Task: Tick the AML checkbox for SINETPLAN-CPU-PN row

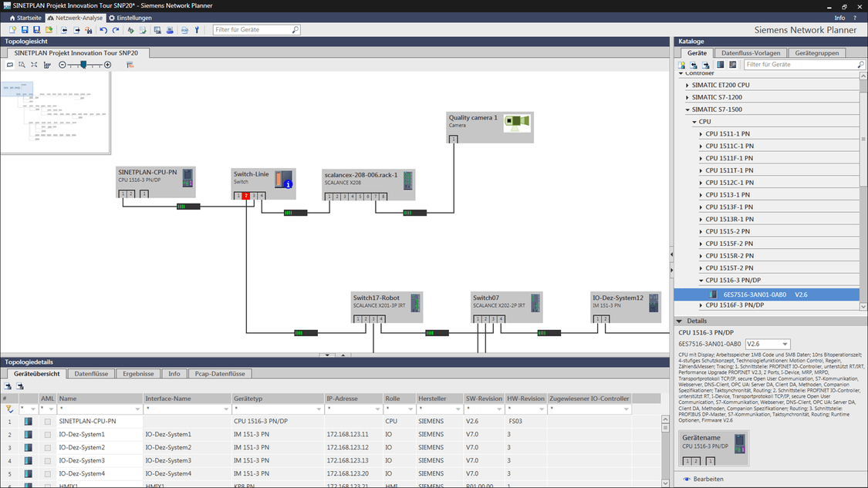Action: (x=48, y=422)
